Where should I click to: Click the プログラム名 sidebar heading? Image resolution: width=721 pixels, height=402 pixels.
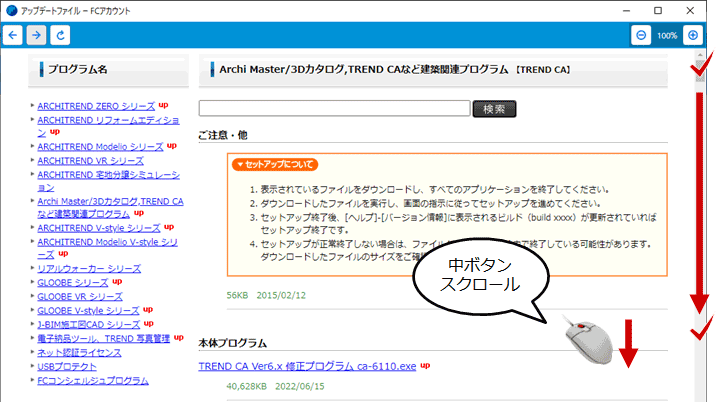coord(77,69)
